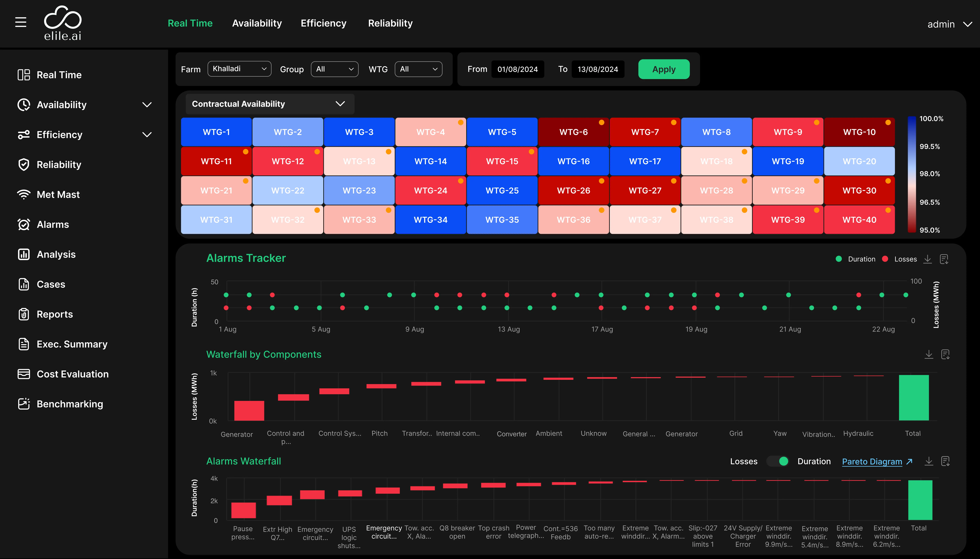Select the WTG-33 tile
The height and width of the screenshot is (559, 980).
pos(359,220)
